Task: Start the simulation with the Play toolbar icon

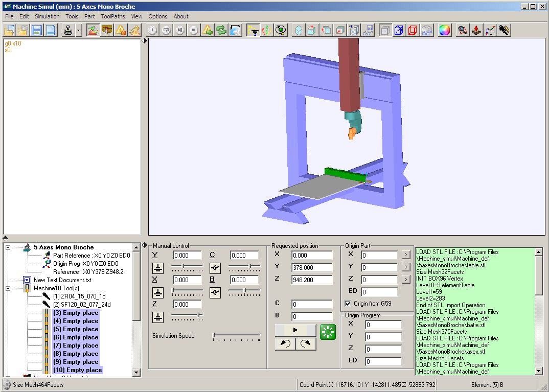Action: point(152,30)
